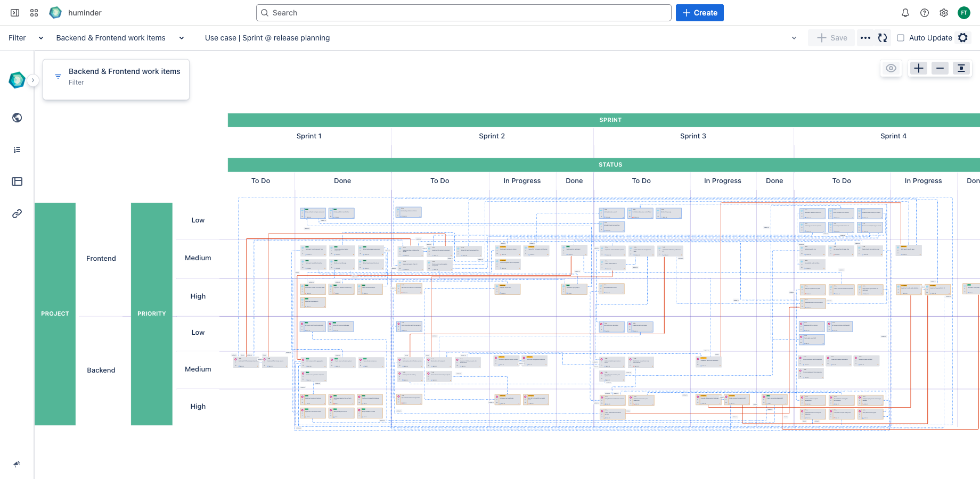Click the link icon in the left sidebar
Screen dimensions: 980x479
[x=17, y=213]
